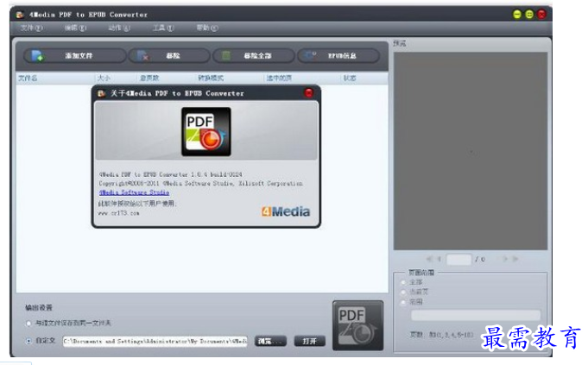
Task: Go to next preview page
Action: click(x=505, y=259)
